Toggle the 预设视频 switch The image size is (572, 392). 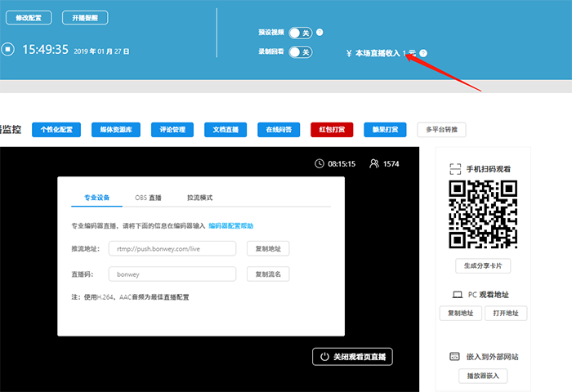pyautogui.click(x=300, y=33)
